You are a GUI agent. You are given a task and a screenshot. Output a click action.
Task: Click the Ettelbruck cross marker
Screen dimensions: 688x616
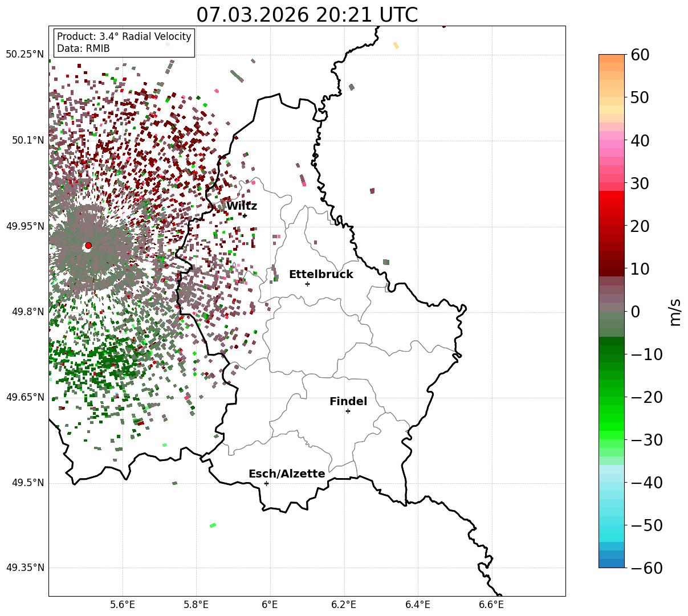(x=307, y=284)
